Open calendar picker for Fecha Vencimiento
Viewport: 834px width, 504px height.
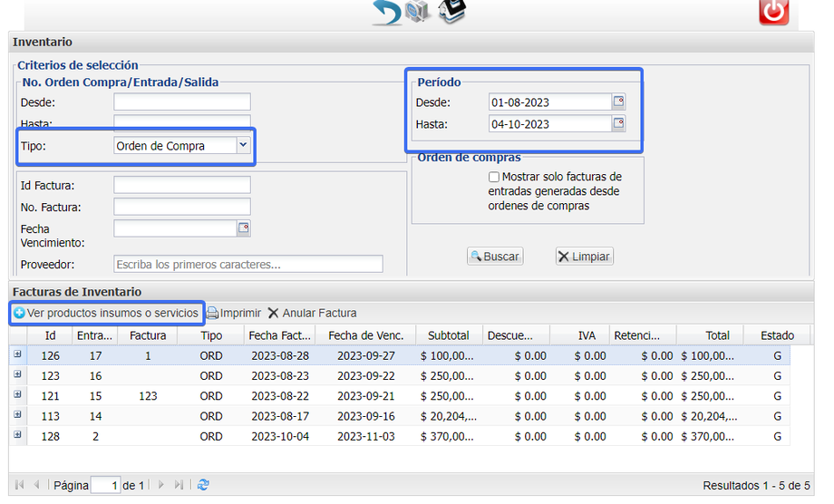coord(243,228)
